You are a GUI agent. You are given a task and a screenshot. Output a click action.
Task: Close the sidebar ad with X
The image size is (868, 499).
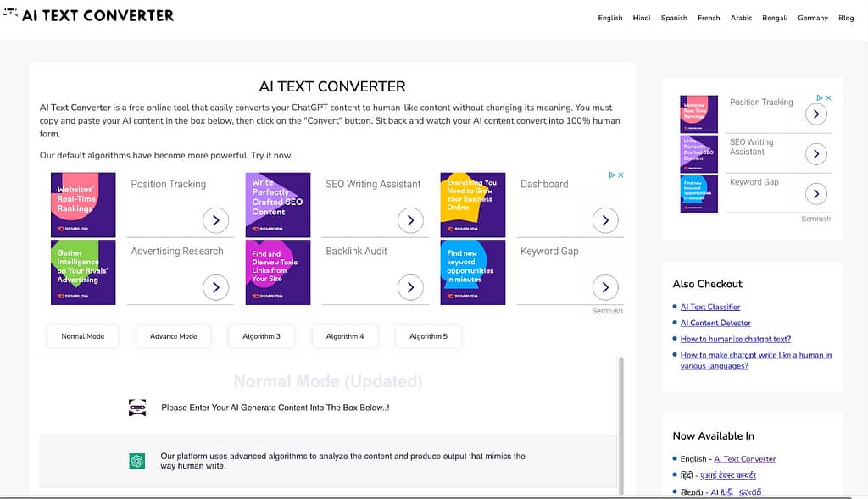[829, 97]
